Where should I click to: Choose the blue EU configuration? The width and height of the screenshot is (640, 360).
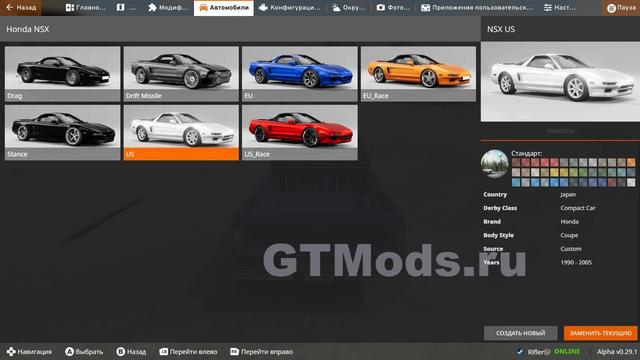pos(300,74)
